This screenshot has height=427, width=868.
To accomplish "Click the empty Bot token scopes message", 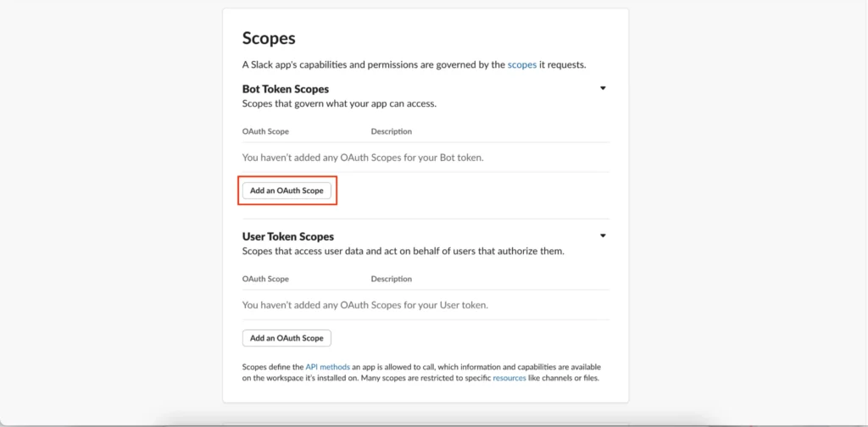I will point(363,158).
